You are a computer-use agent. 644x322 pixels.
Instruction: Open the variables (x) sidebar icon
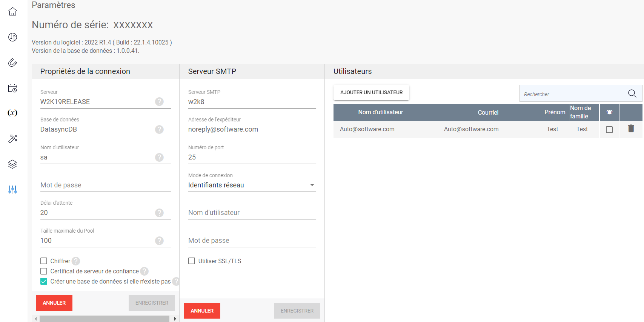tap(12, 113)
